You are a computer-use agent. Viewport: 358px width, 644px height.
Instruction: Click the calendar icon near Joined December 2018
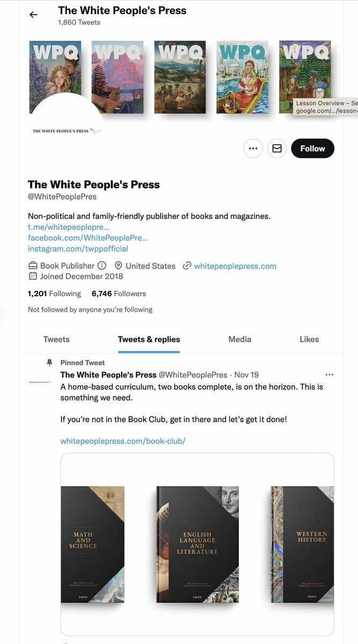point(33,276)
